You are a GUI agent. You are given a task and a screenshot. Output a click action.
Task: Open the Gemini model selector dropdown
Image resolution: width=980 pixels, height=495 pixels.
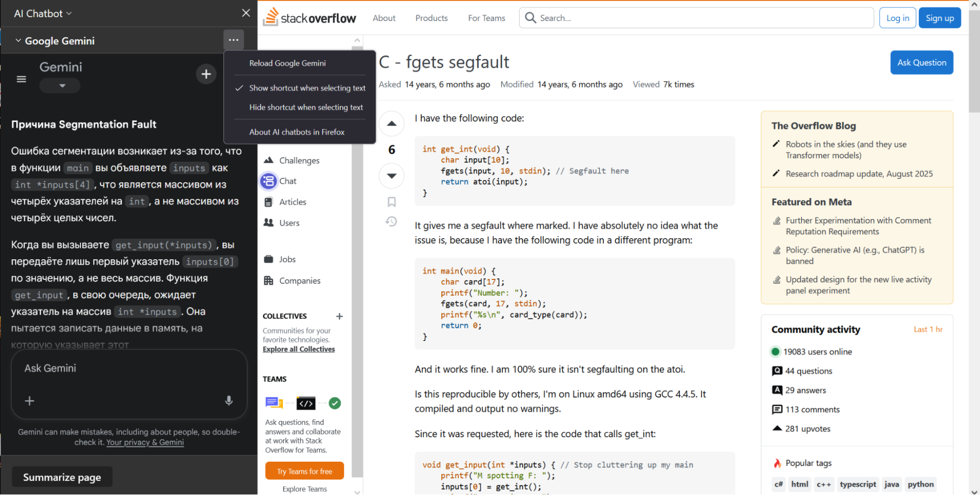point(62,86)
